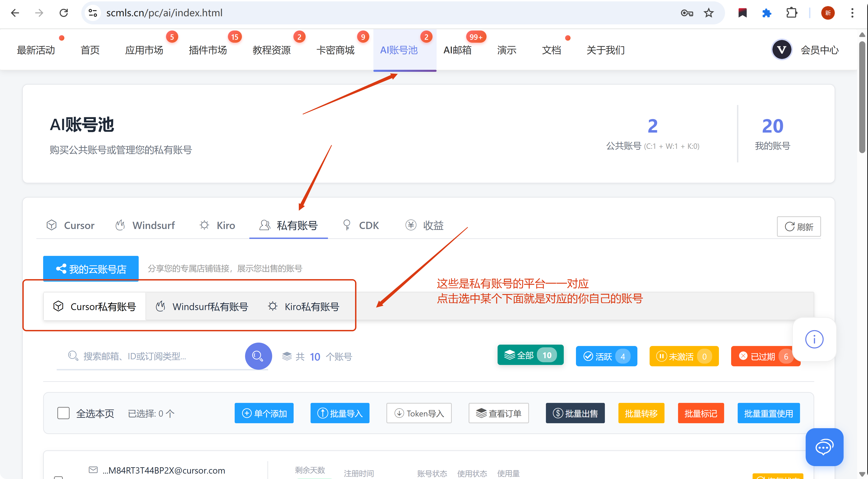Viewport: 868px width, 479px height.
Task: Open AI邮箱 in top navigation
Action: click(x=457, y=50)
